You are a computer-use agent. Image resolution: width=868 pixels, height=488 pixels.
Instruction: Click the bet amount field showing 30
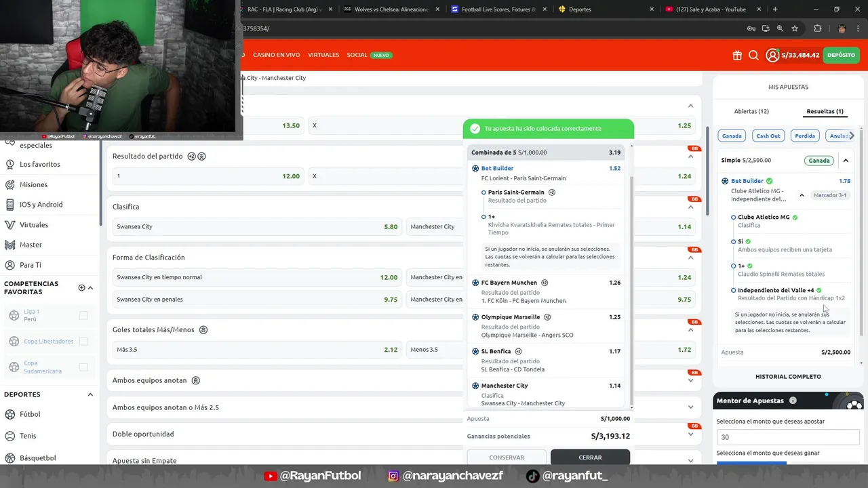(788, 437)
